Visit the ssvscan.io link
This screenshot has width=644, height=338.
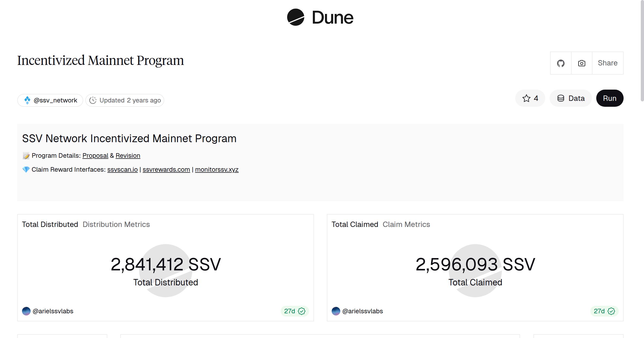coord(122,170)
